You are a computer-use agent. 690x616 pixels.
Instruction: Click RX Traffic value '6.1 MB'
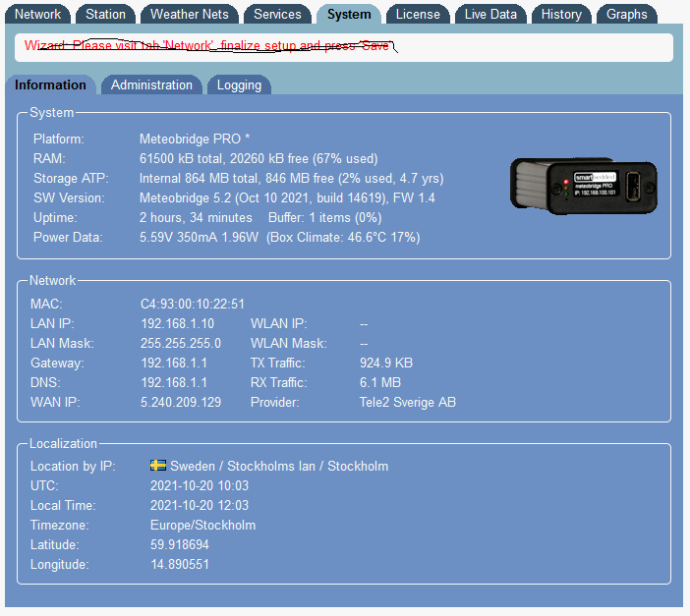(x=380, y=382)
